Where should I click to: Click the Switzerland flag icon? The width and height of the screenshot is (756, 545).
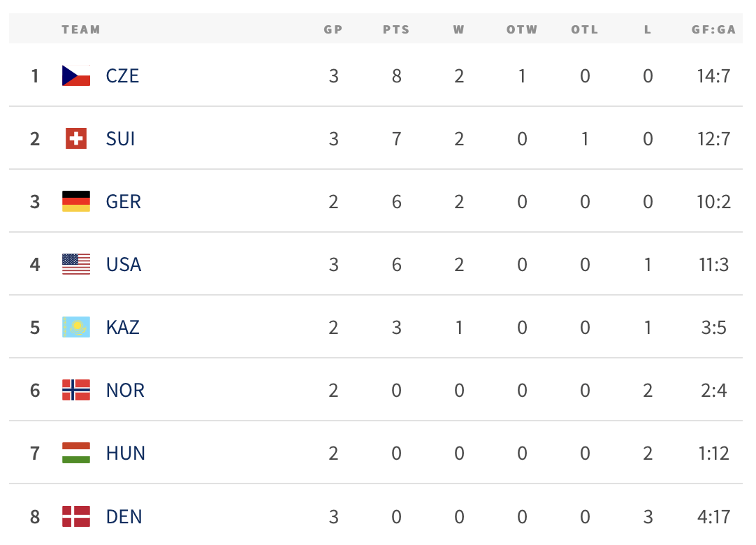[x=76, y=138]
